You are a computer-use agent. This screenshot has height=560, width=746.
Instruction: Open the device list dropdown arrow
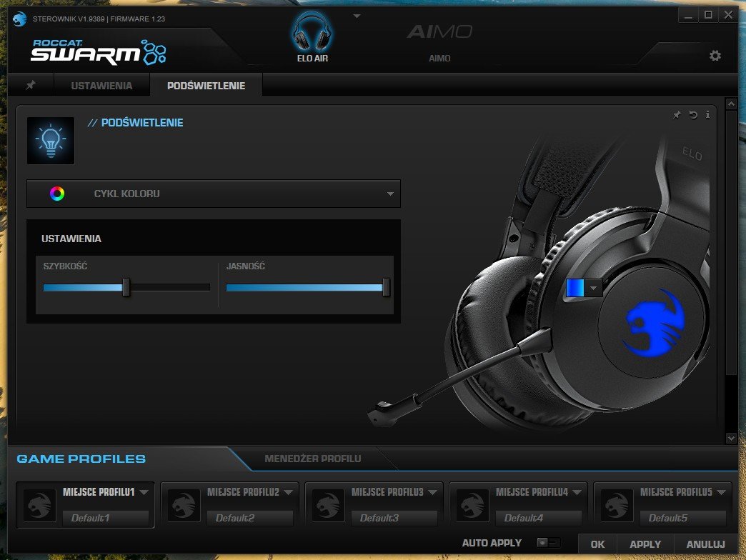point(357,16)
